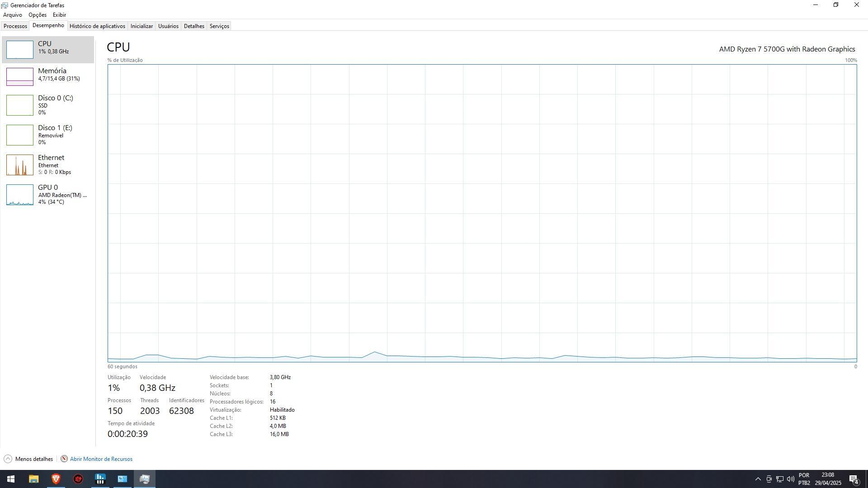The width and height of the screenshot is (868, 488).
Task: Open the notification center icon
Action: tap(854, 479)
